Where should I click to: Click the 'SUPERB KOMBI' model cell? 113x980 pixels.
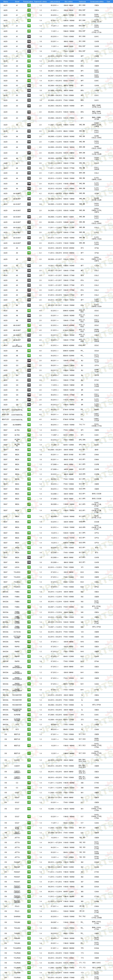coord(17,719)
